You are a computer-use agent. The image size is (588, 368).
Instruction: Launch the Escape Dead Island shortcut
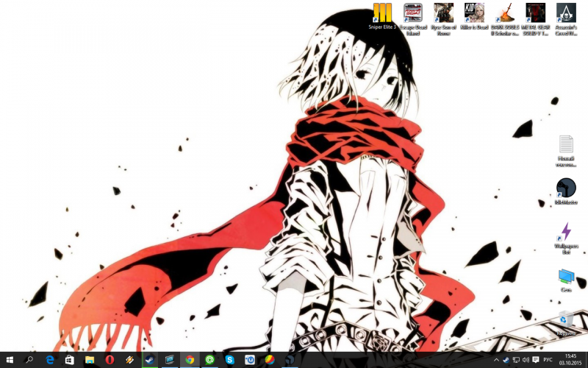[x=413, y=19]
